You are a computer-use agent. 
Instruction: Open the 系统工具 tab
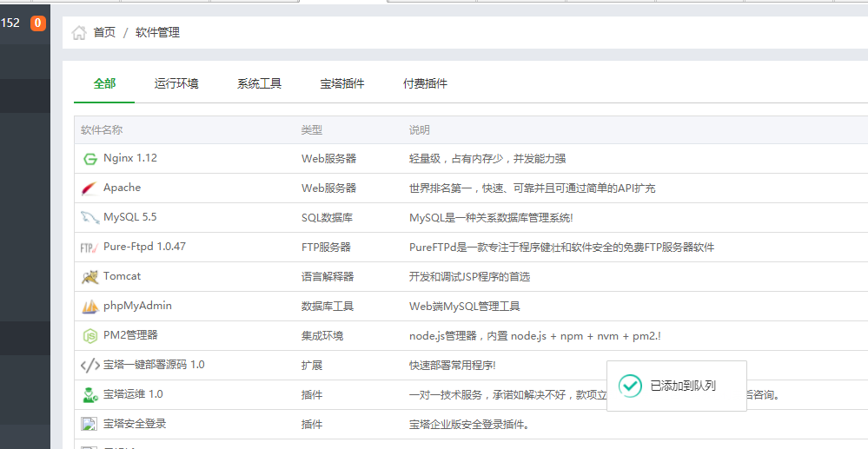click(260, 83)
